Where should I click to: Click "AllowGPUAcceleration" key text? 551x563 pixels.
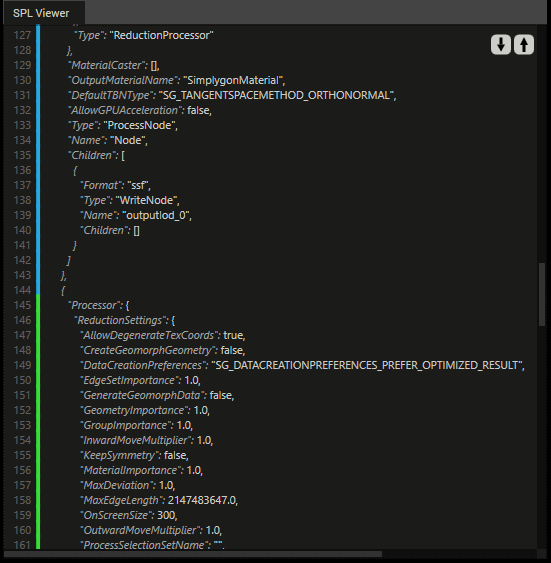coord(126,110)
